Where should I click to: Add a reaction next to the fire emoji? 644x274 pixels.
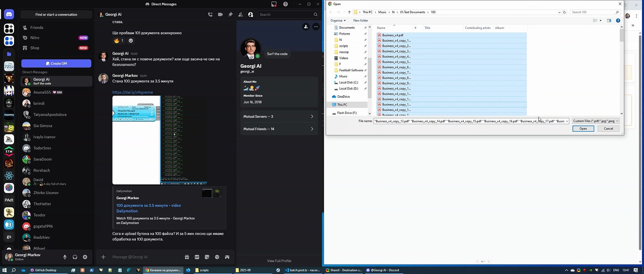131,41
